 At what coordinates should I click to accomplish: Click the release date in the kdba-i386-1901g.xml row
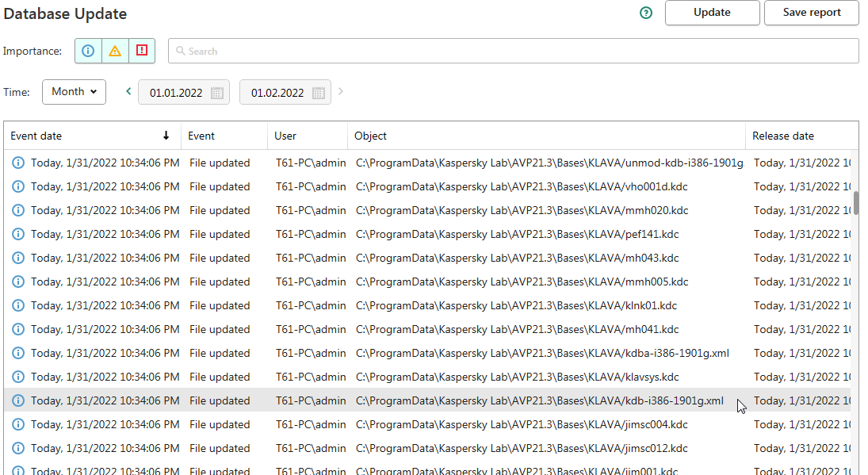pyautogui.click(x=802, y=353)
